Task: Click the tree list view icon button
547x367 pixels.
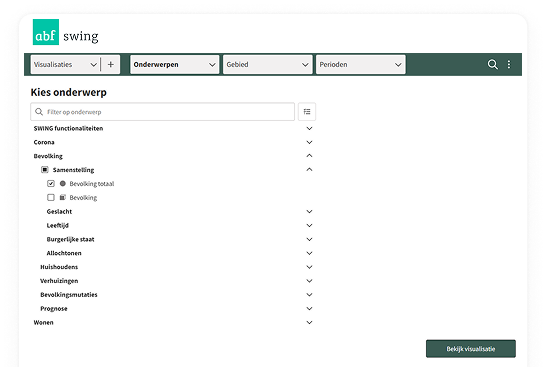Action: (307, 112)
